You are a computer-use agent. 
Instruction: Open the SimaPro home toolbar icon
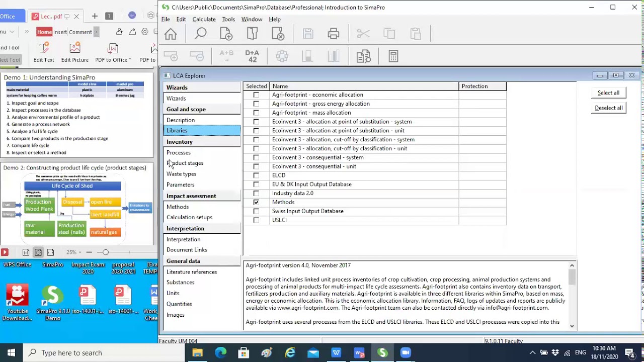pyautogui.click(x=171, y=34)
